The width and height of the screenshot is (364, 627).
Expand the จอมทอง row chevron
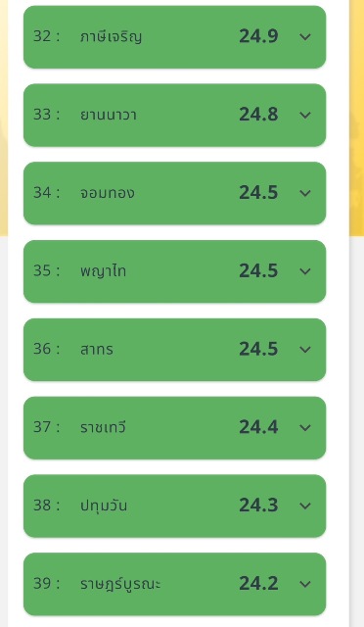[305, 193]
